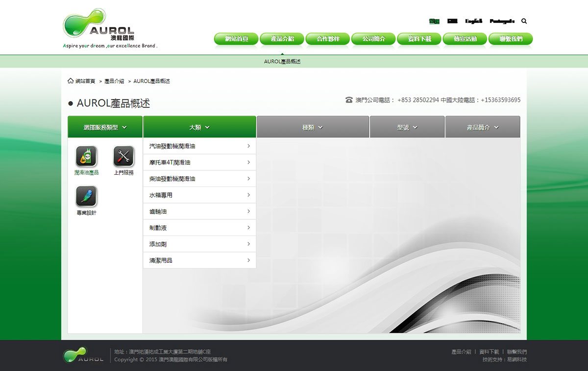588x371 pixels.
Task: Open the 產品介紹 navigation menu item
Action: pyautogui.click(x=281, y=39)
